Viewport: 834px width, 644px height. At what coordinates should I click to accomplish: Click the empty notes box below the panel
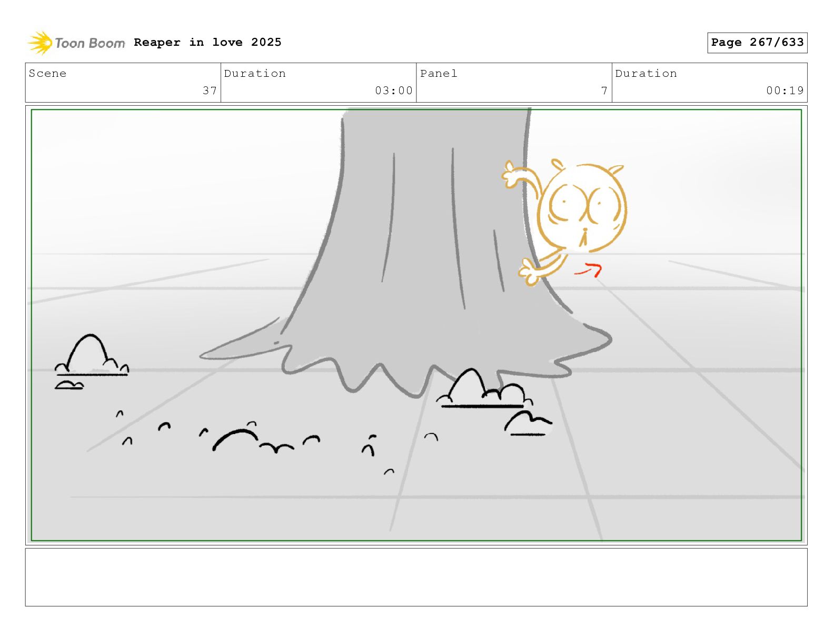click(416, 577)
